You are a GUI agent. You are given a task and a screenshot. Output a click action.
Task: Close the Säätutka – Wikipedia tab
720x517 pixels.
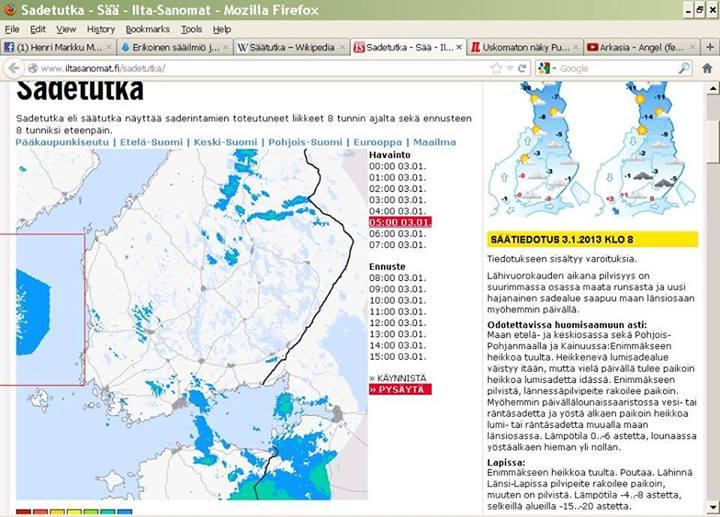click(342, 47)
